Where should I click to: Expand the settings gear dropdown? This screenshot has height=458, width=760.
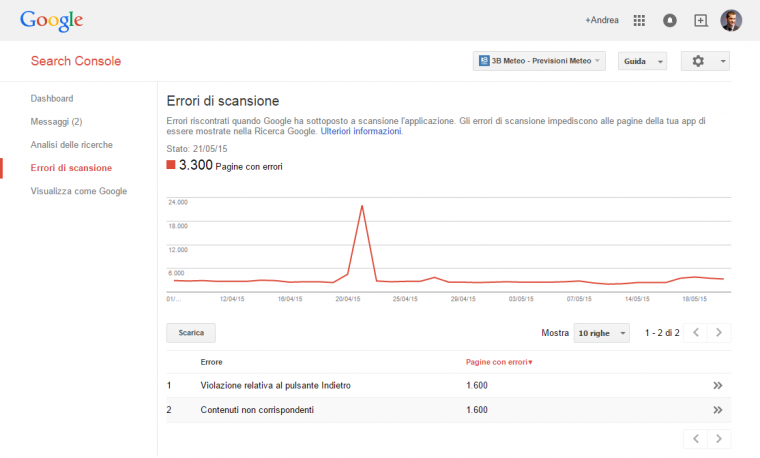(705, 61)
